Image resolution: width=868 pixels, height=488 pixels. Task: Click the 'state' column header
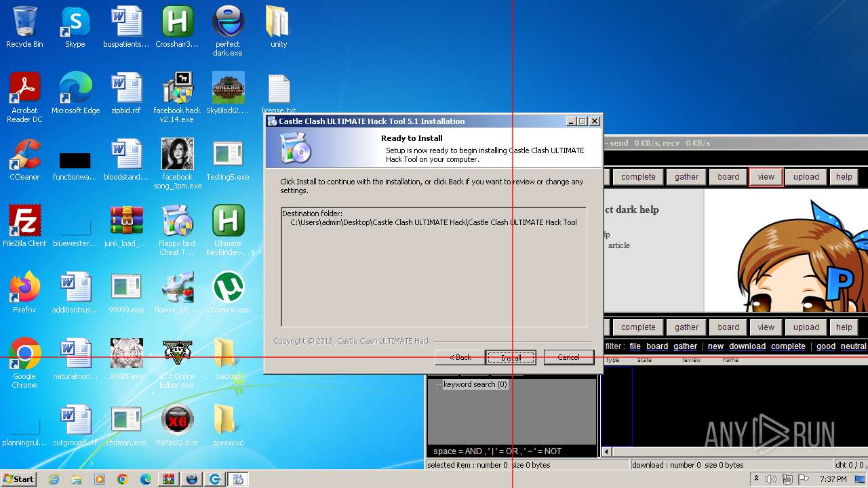644,360
